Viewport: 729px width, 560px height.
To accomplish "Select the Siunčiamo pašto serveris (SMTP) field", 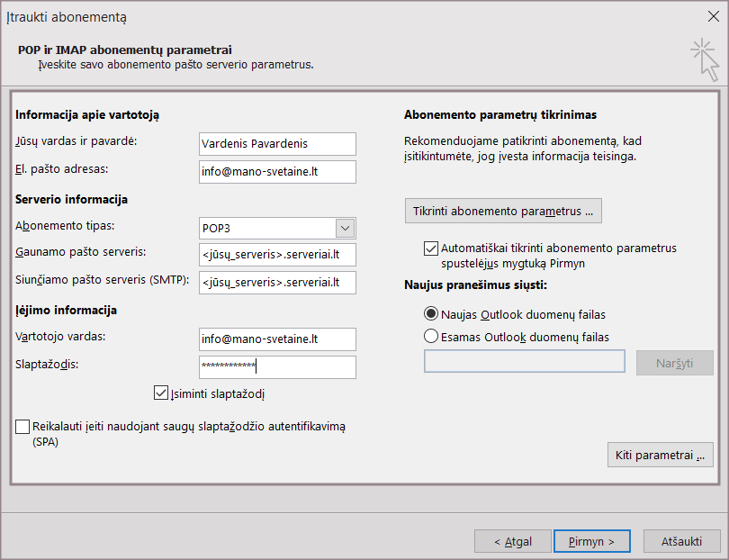I will (x=277, y=283).
